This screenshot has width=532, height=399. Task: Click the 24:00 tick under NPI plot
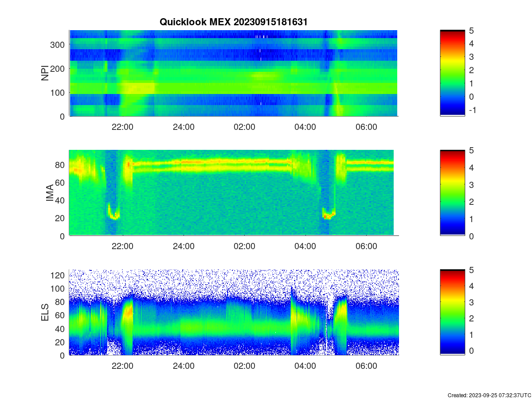coord(183,127)
